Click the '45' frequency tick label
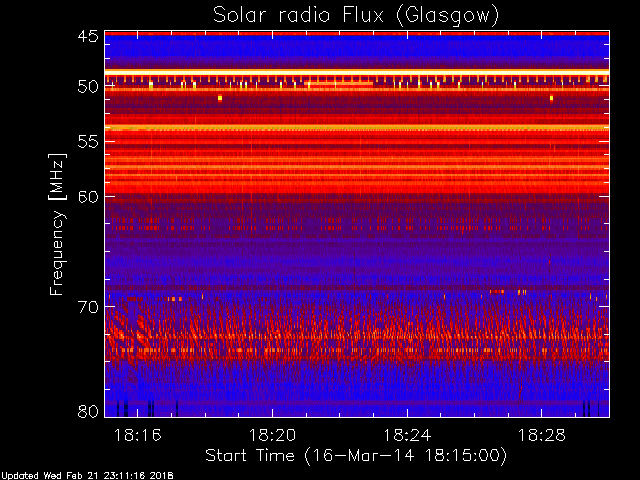This screenshot has height=480, width=640. [88, 36]
